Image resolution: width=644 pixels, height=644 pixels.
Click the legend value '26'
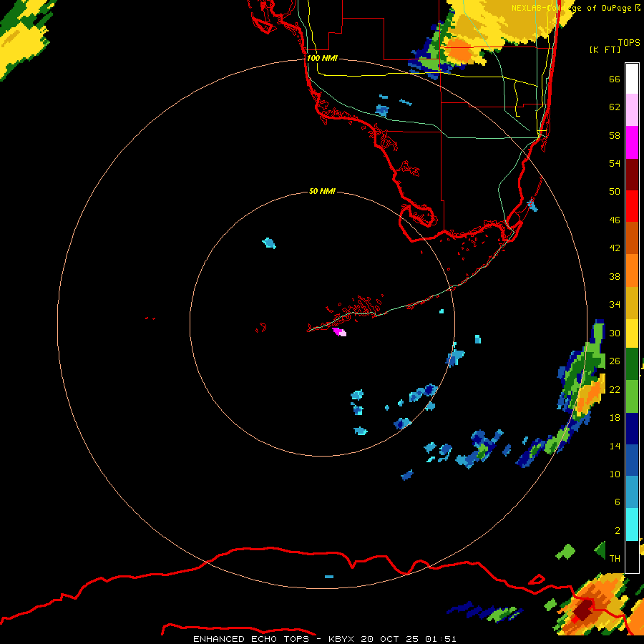click(615, 361)
